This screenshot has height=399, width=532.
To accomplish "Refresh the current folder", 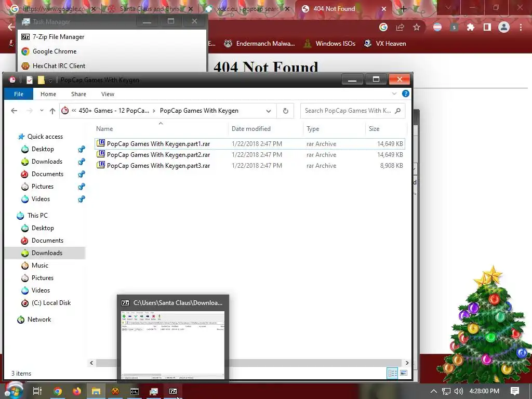I will (285, 111).
